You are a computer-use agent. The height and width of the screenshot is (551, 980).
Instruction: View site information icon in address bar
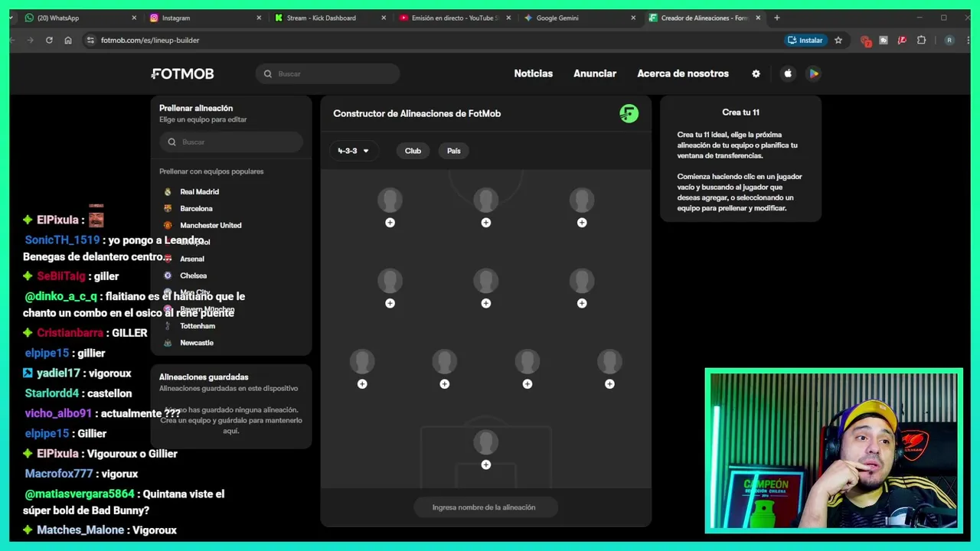tap(90, 40)
